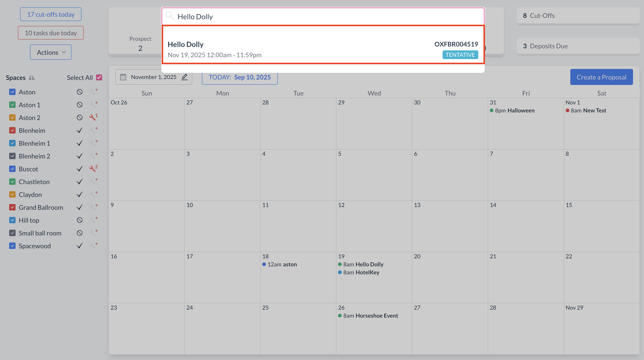Uncheck the Grand Ballroom space checkbox
This screenshot has height=360, width=644.
point(12,207)
